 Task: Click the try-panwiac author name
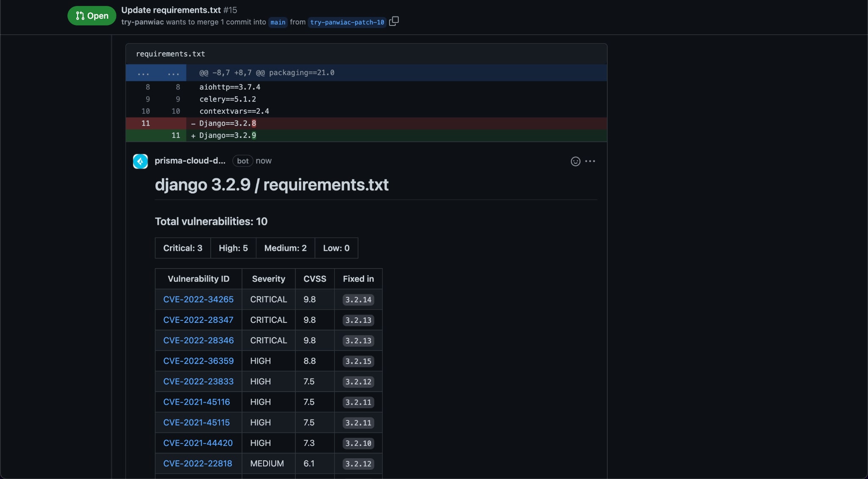click(x=142, y=22)
